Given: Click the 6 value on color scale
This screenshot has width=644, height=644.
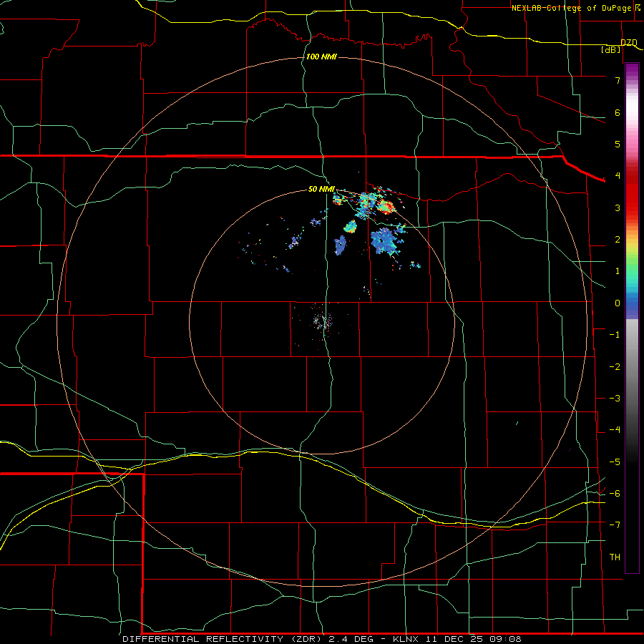Looking at the screenshot, I should tap(618, 112).
